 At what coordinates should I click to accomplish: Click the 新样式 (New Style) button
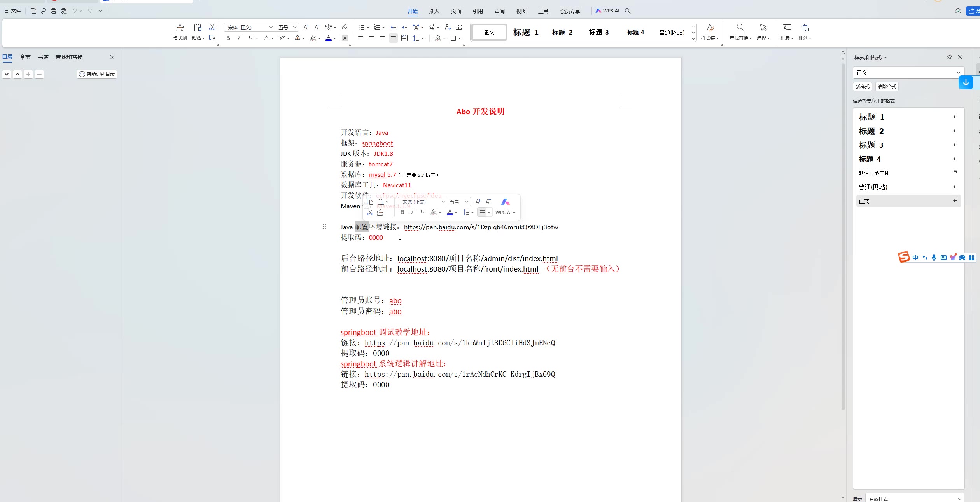click(863, 87)
